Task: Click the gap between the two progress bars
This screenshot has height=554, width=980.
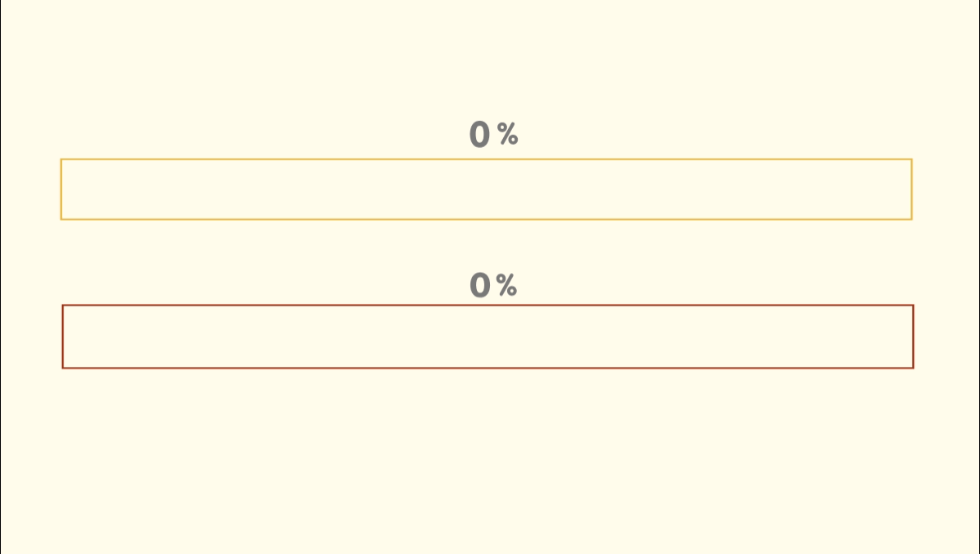Action: (245, 261)
